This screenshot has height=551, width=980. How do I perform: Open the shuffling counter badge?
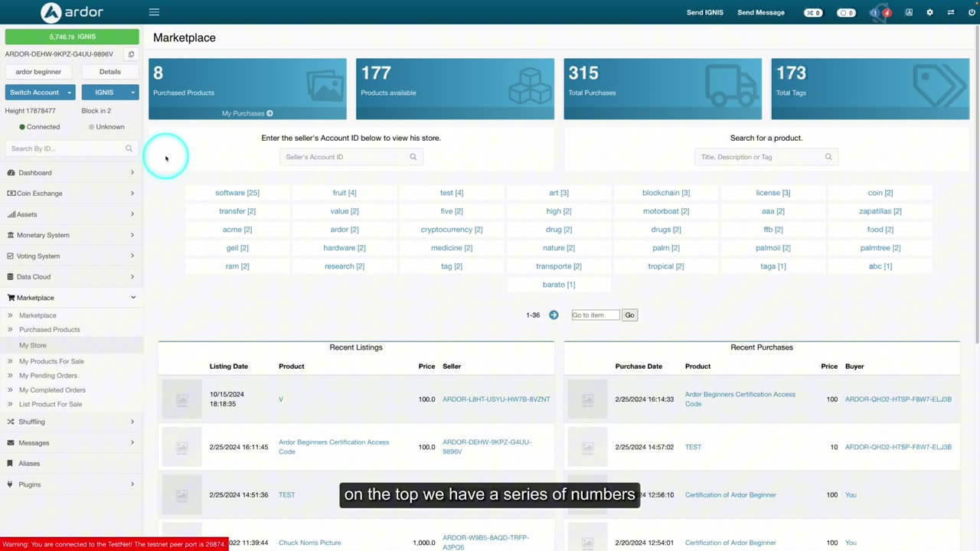(x=813, y=12)
